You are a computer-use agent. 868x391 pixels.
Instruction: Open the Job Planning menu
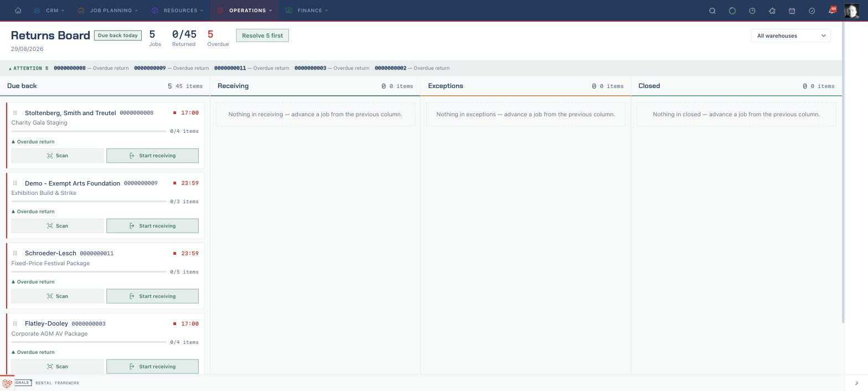[108, 11]
